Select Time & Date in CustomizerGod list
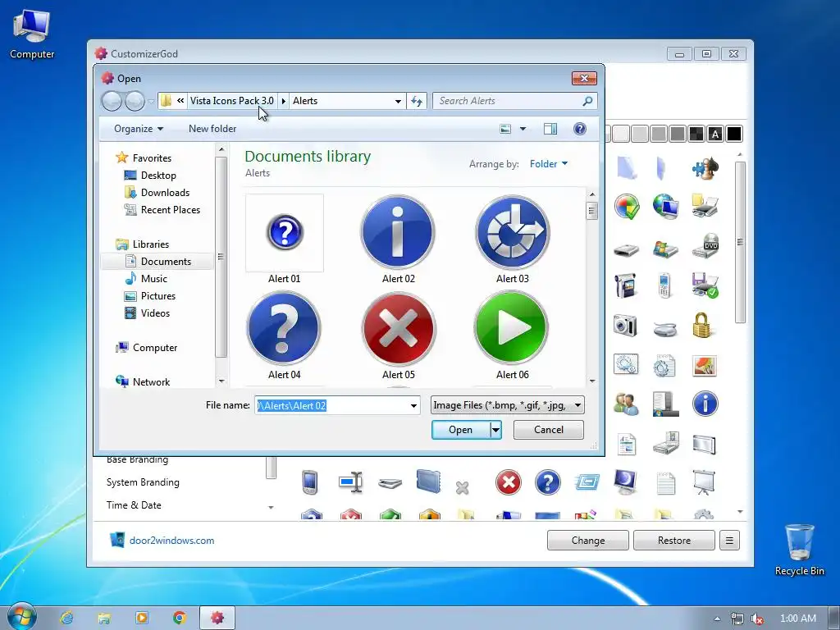Viewport: 840px width, 630px height. (134, 505)
